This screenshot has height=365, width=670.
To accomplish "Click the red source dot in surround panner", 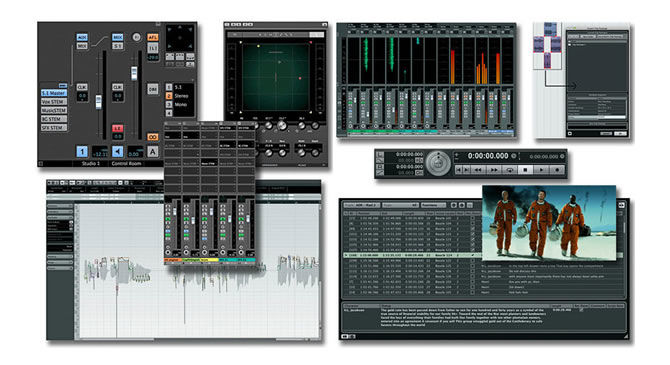I will [x=300, y=78].
